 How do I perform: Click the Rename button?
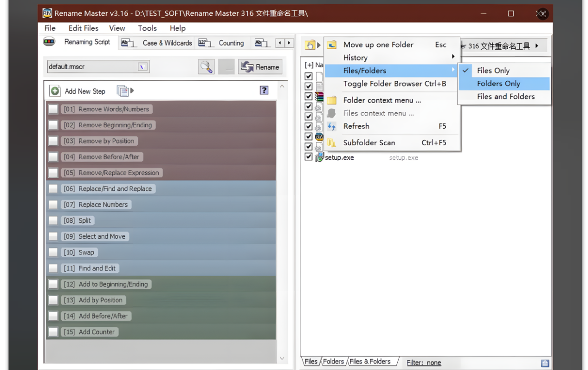point(260,67)
